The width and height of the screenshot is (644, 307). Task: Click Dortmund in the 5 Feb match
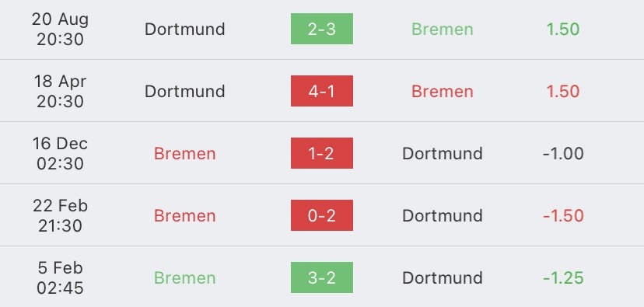point(443,278)
